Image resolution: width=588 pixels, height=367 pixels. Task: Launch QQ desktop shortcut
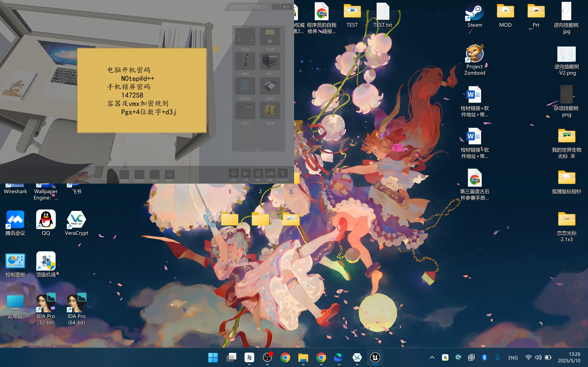46,223
